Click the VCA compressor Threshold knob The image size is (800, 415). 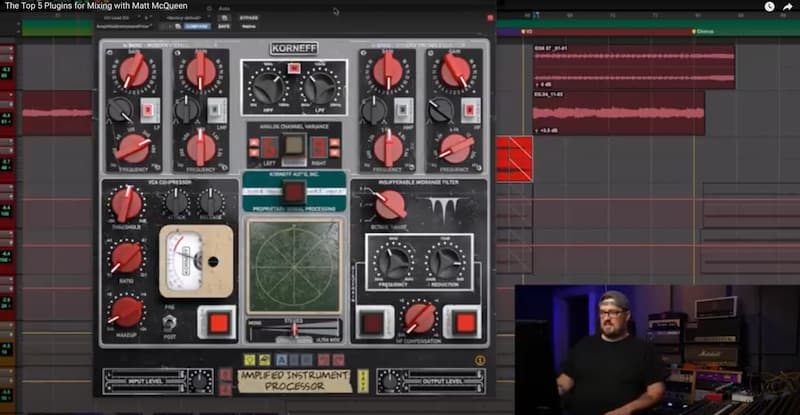click(x=126, y=204)
